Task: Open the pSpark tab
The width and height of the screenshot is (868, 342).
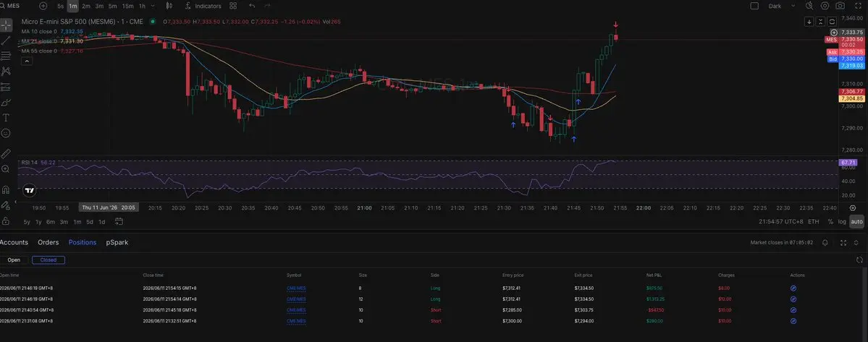Action: (117, 242)
